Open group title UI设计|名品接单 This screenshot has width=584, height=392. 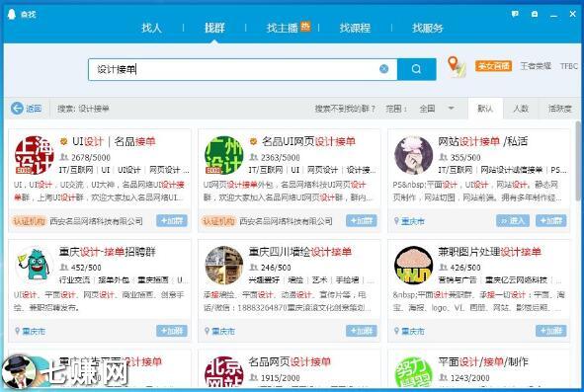tap(114, 141)
